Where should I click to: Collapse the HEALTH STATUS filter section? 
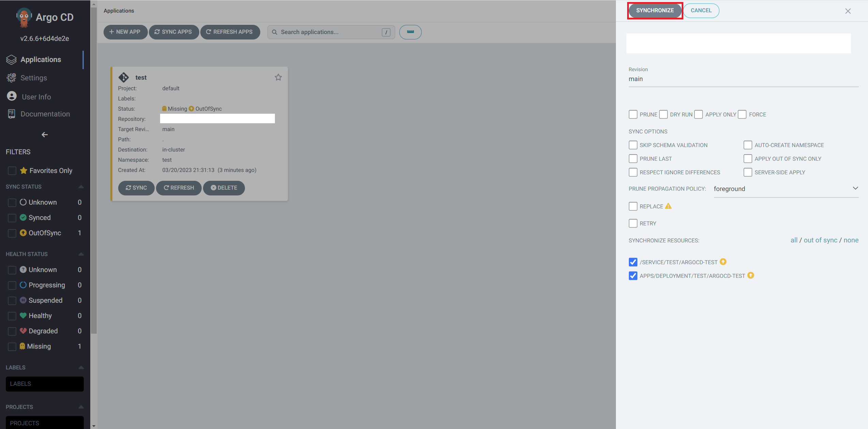tap(81, 254)
